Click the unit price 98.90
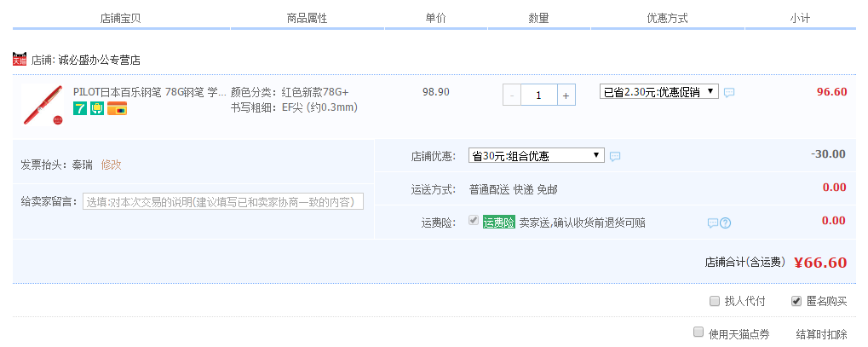Viewport: 868px width, 347px height. [x=436, y=92]
